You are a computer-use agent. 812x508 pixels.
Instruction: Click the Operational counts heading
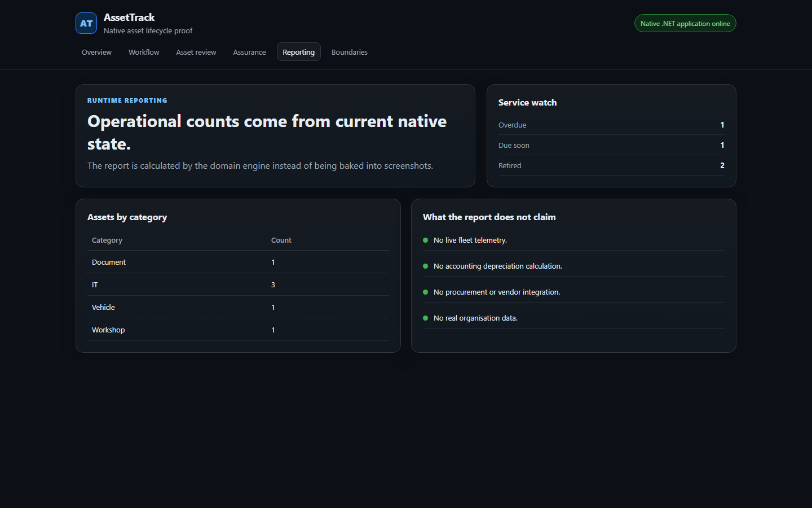point(267,133)
